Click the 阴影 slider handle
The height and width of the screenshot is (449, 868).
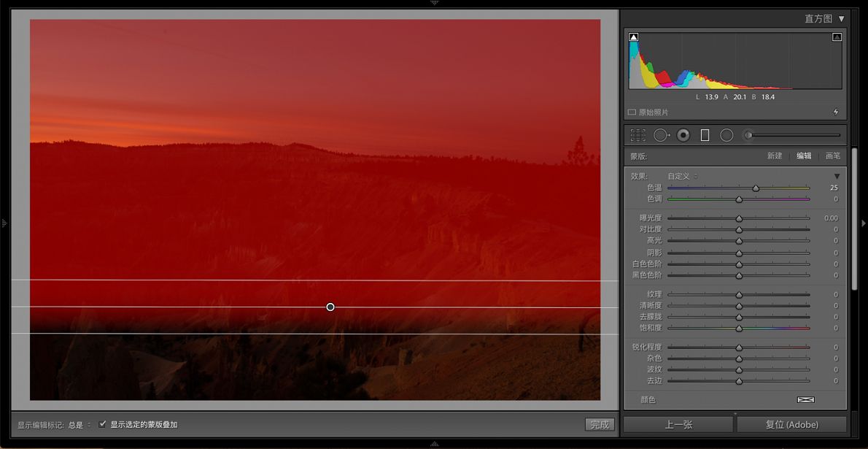click(739, 253)
